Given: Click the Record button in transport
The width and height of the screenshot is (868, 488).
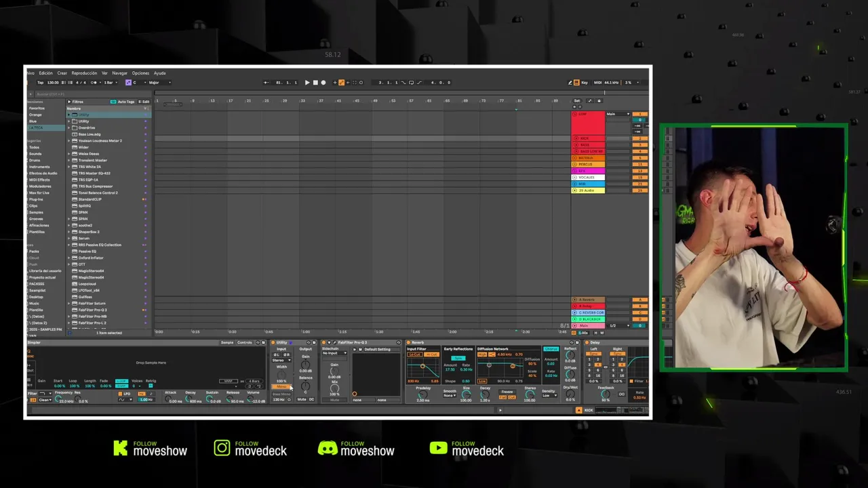Looking at the screenshot, I should 323,83.
